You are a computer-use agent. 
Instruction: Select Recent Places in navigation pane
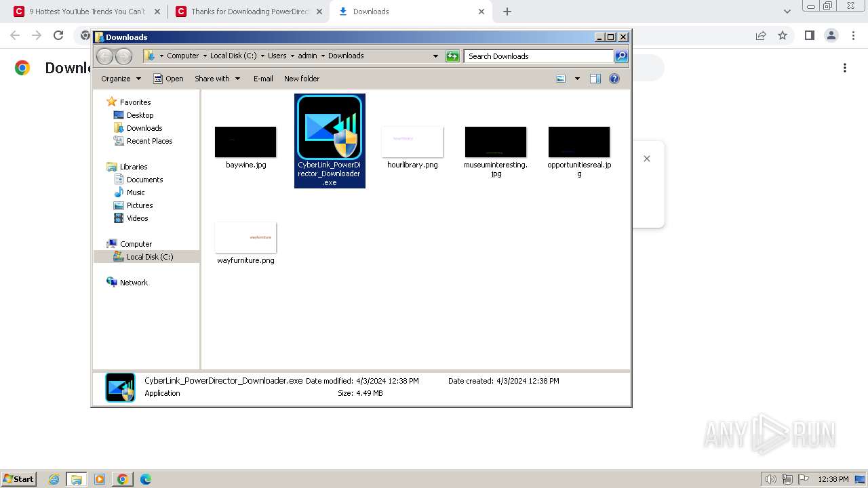149,141
